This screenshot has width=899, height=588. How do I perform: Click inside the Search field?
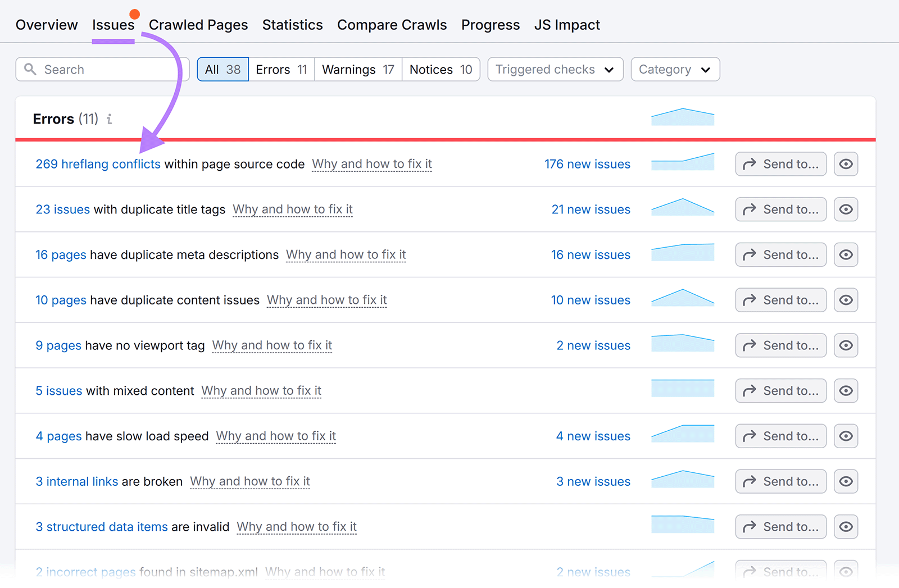[x=101, y=69]
